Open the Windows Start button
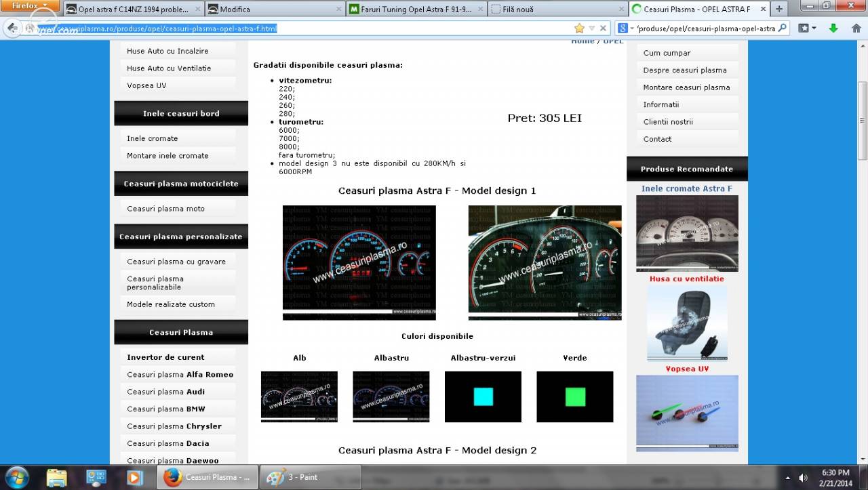The height and width of the screenshot is (490, 868). pos(16,477)
